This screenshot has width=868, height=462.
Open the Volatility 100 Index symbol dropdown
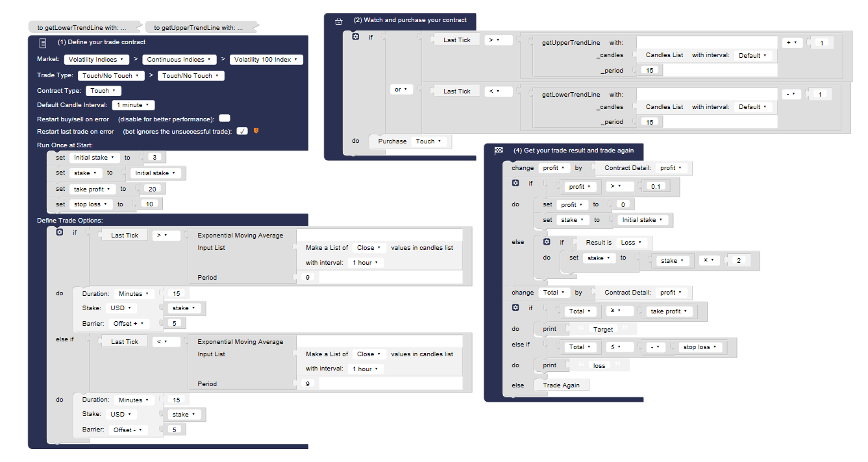pos(266,60)
